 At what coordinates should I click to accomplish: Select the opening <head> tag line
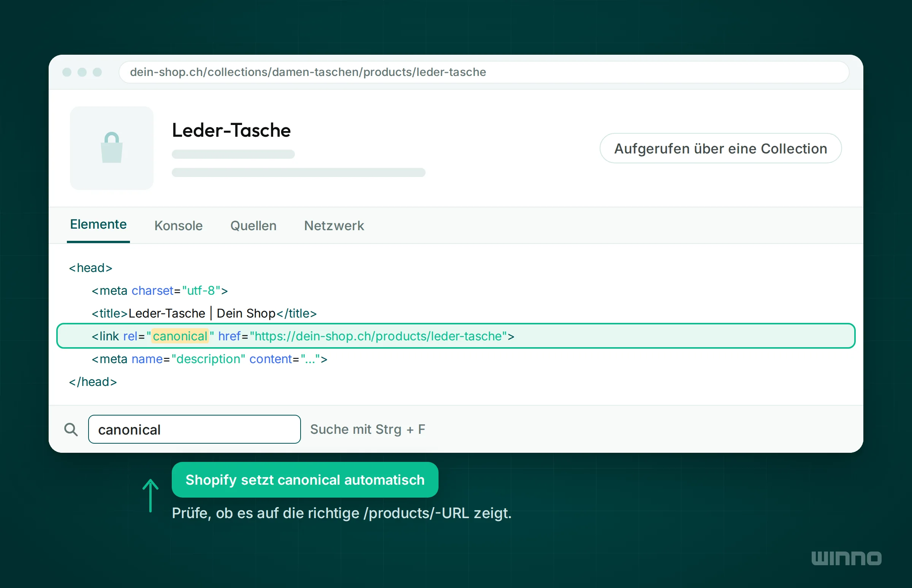90,268
